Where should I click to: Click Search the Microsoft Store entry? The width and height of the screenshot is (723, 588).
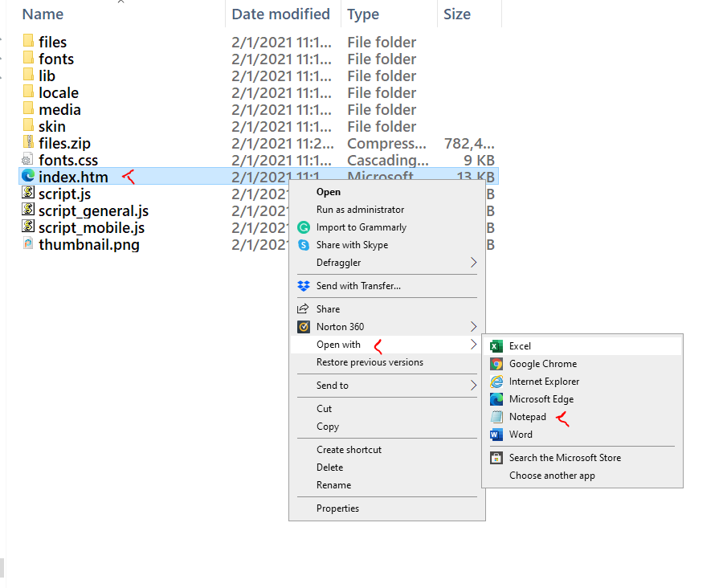pyautogui.click(x=565, y=458)
